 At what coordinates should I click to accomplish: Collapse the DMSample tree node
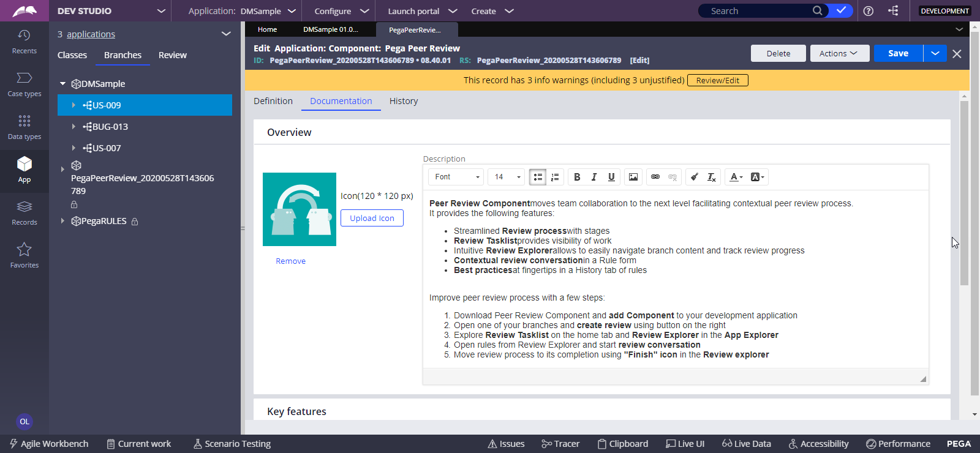click(62, 84)
